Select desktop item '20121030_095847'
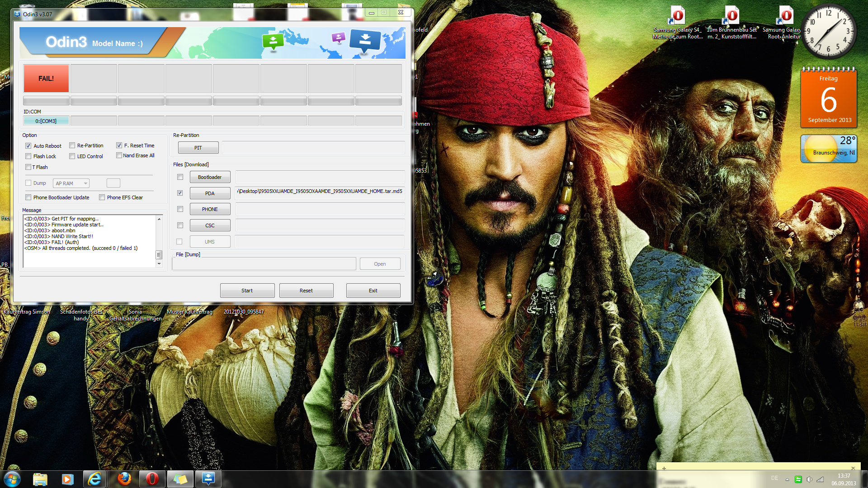The image size is (868, 488). [x=244, y=312]
